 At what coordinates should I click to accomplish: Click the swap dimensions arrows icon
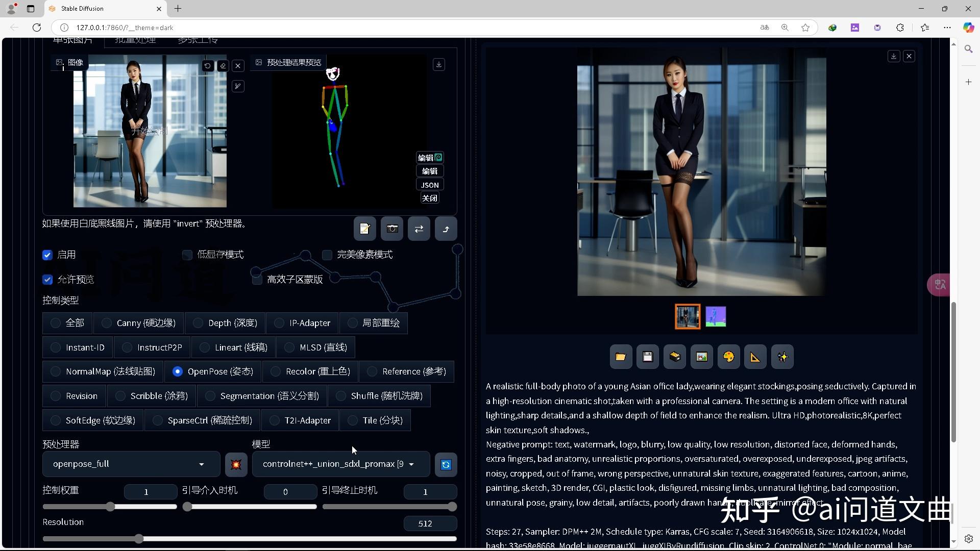(x=419, y=229)
